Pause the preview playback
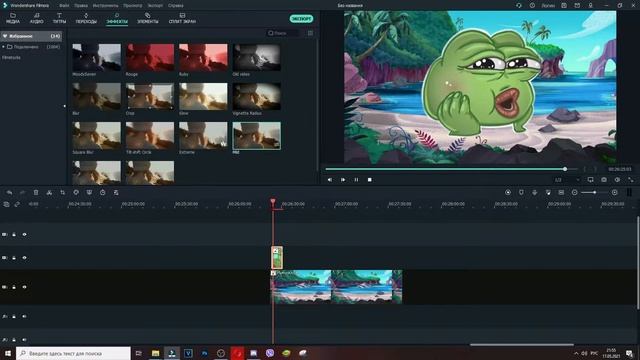 point(356,180)
